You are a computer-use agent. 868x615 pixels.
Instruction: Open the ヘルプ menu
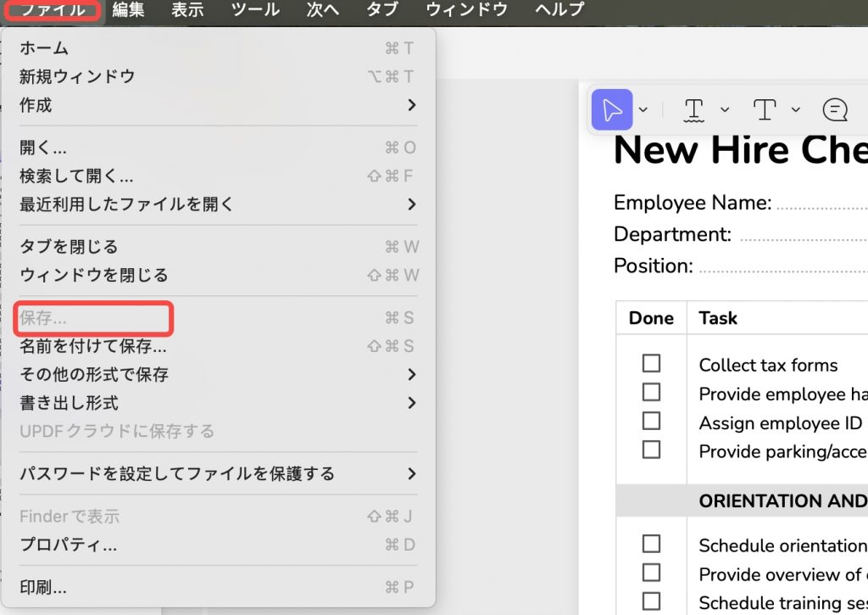click(559, 9)
